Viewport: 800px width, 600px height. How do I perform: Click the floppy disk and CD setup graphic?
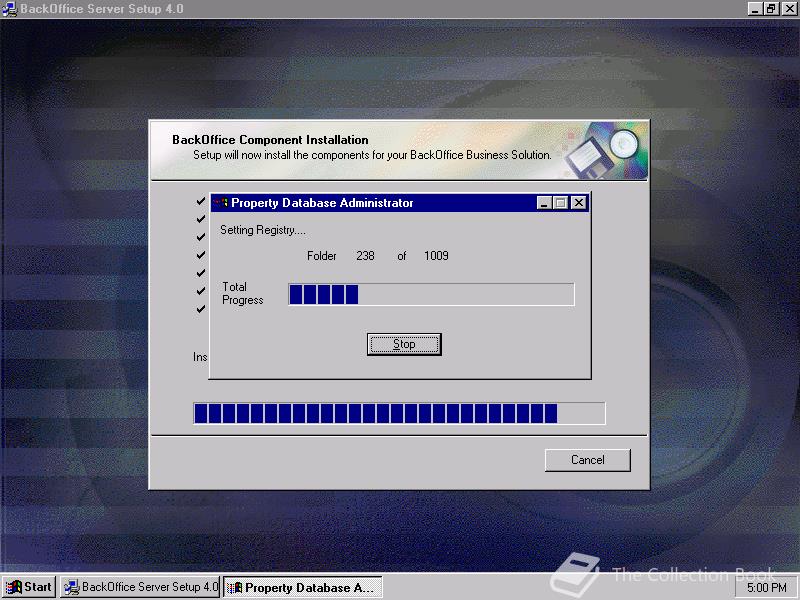(x=606, y=151)
